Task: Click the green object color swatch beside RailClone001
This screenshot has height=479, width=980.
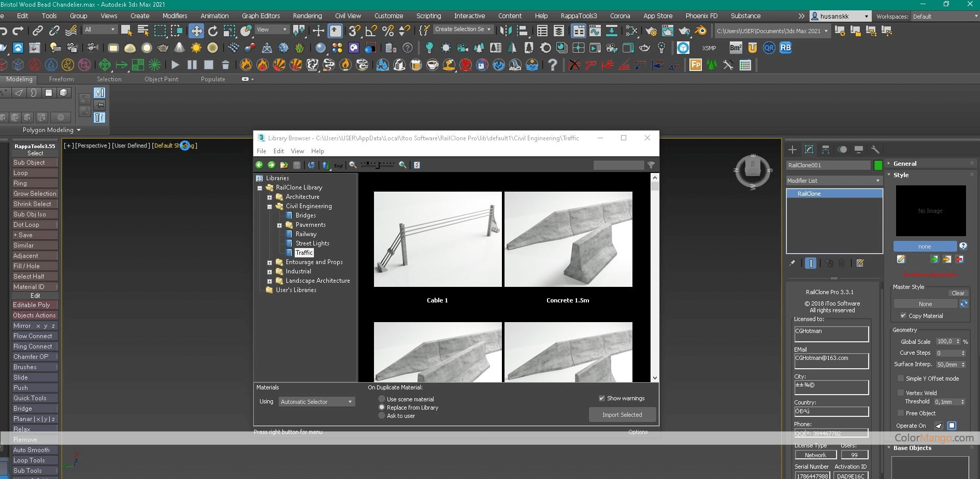Action: coord(878,165)
